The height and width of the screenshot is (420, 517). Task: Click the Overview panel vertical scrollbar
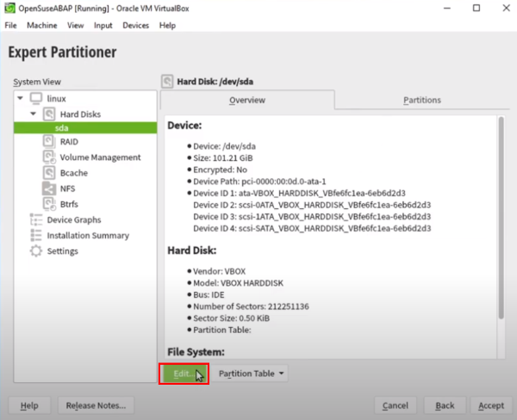pos(501,218)
